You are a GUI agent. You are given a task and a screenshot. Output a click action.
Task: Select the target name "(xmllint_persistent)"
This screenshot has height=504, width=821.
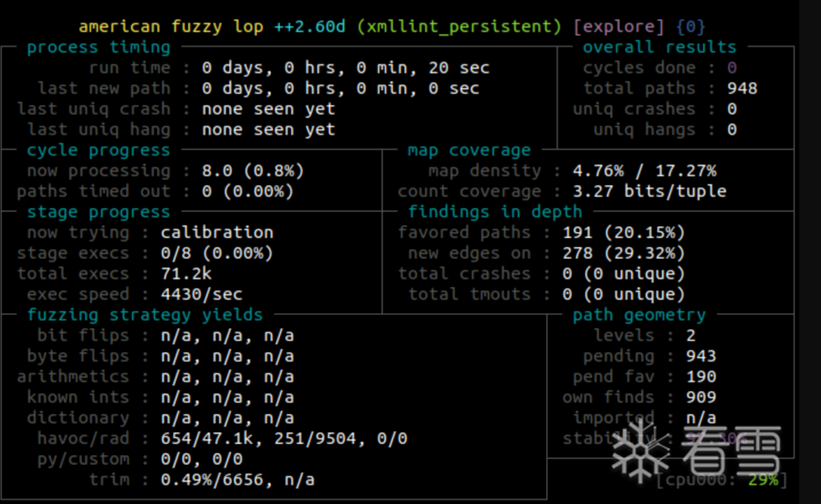click(458, 27)
